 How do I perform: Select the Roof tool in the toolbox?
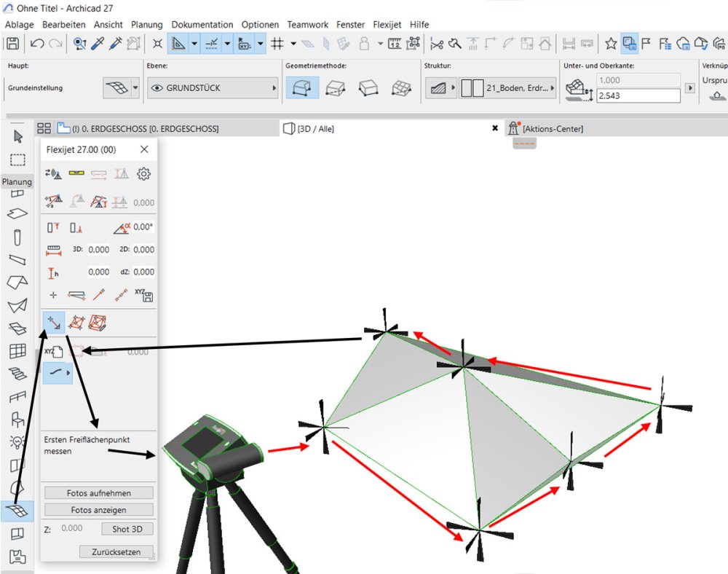pos(17,282)
